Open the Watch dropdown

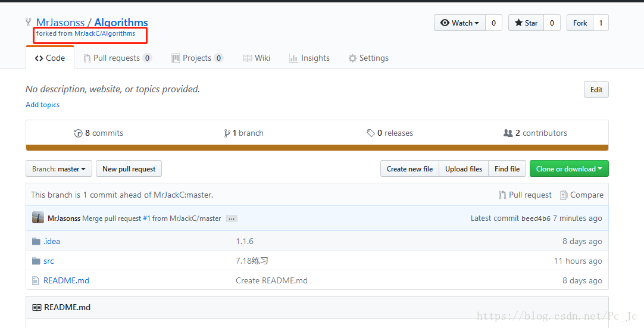459,23
